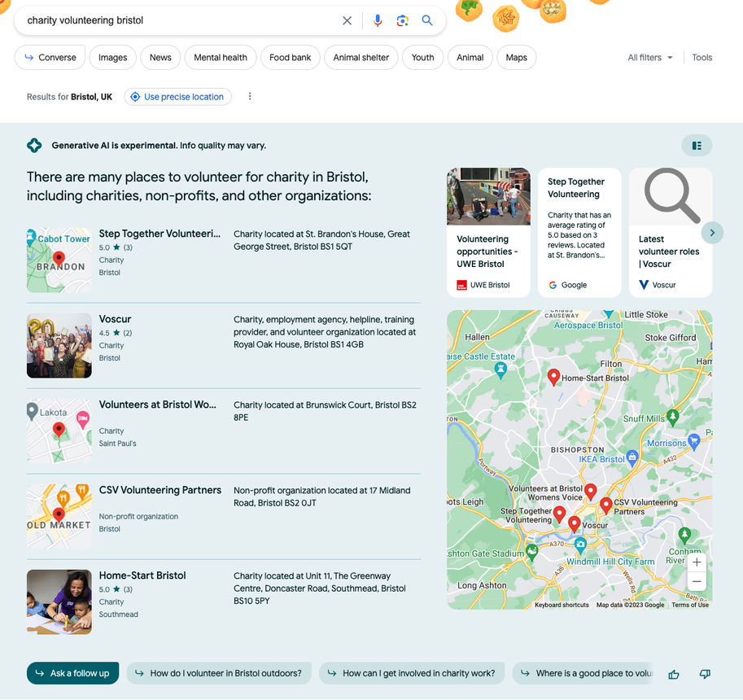Click in the search input field

[179, 20]
